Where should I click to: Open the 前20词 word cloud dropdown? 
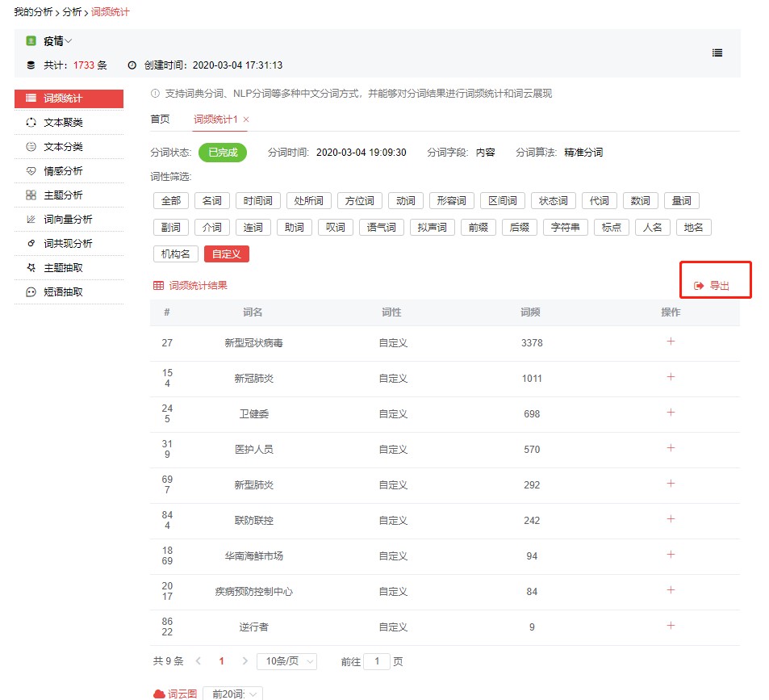pyautogui.click(x=232, y=694)
